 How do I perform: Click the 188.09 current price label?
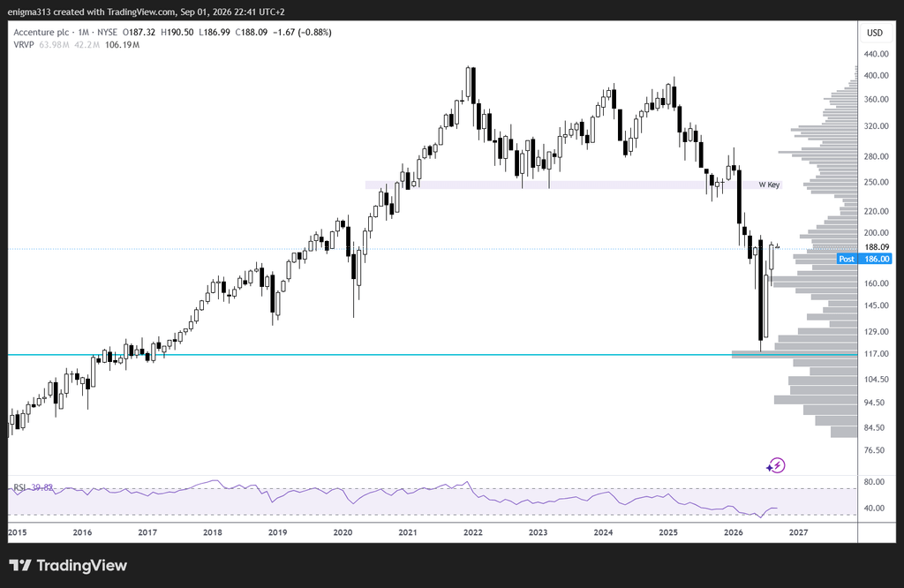(877, 247)
